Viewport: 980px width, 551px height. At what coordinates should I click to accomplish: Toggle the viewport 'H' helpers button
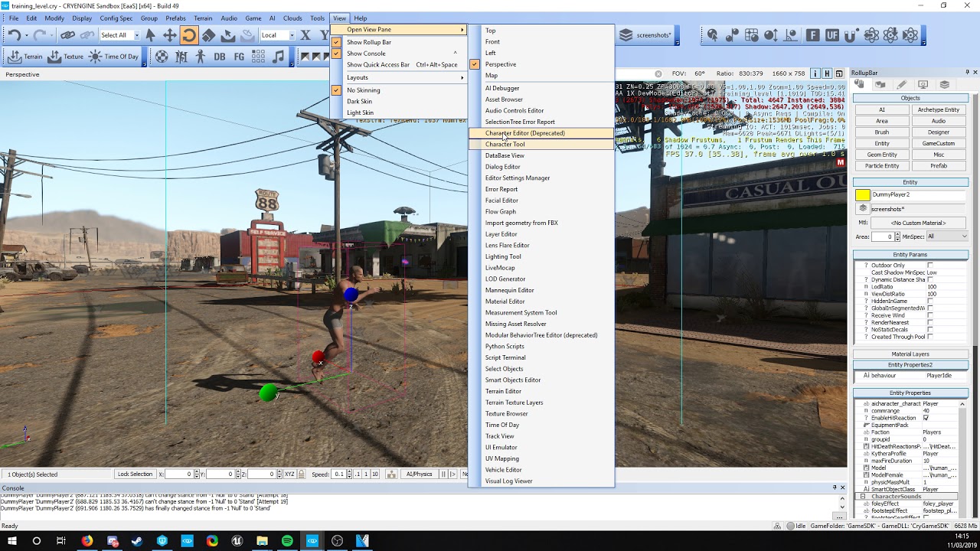pyautogui.click(x=827, y=73)
